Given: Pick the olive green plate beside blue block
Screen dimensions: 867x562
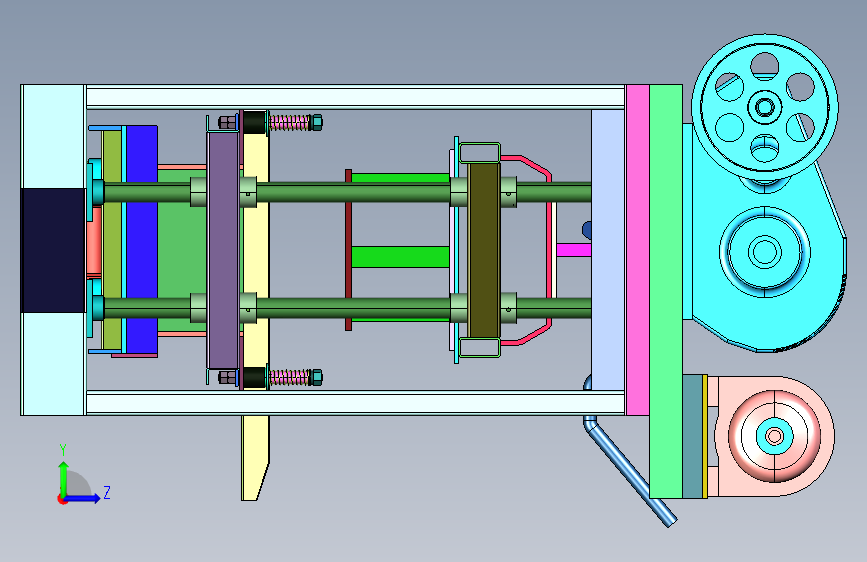Looking at the screenshot, I should click(x=112, y=240).
